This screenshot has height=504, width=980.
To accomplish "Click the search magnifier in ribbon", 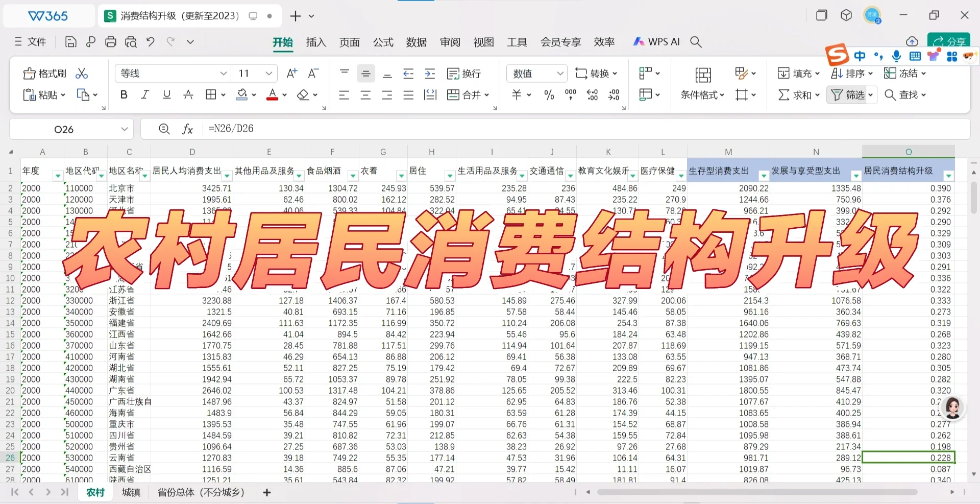I will 696,42.
